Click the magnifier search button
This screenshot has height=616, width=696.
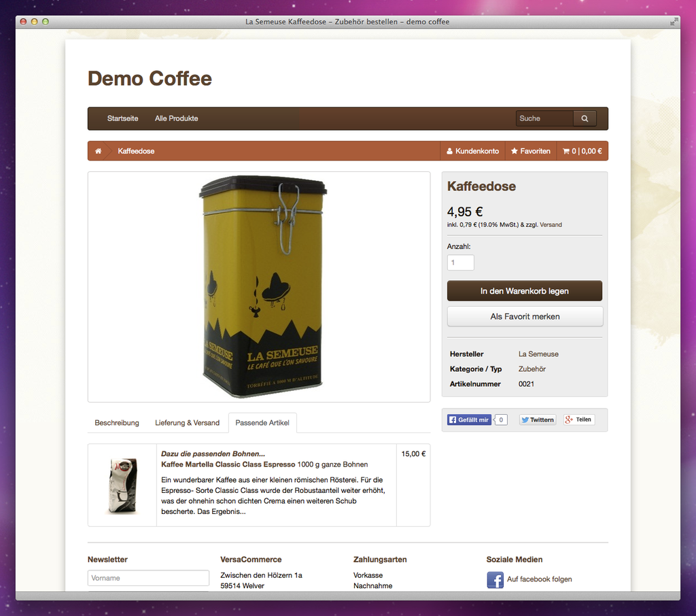point(585,118)
